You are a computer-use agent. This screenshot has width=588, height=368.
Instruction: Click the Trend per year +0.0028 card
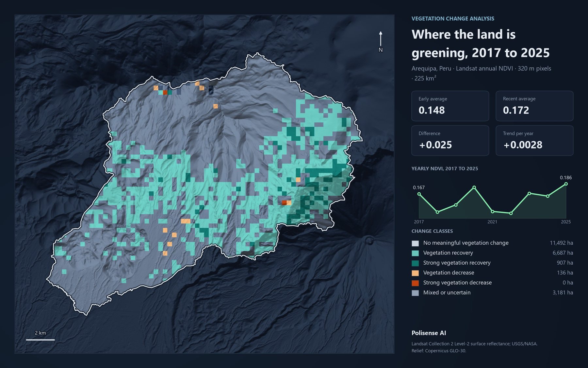click(534, 141)
